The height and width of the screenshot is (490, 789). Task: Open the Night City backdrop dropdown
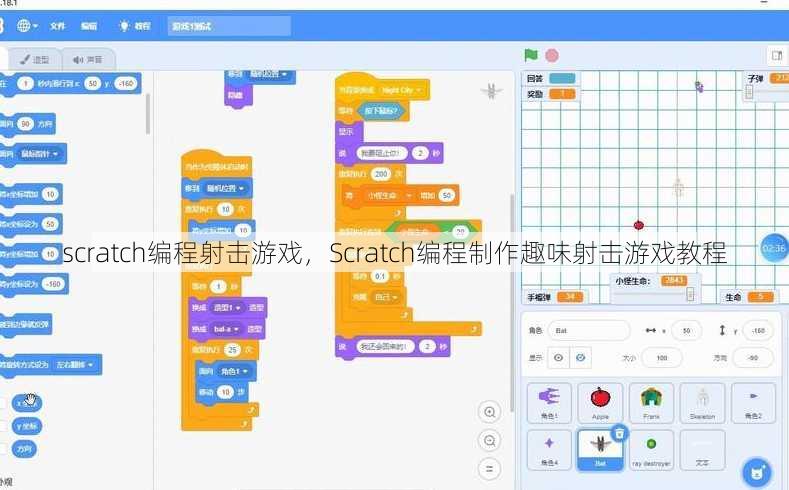[x=401, y=90]
